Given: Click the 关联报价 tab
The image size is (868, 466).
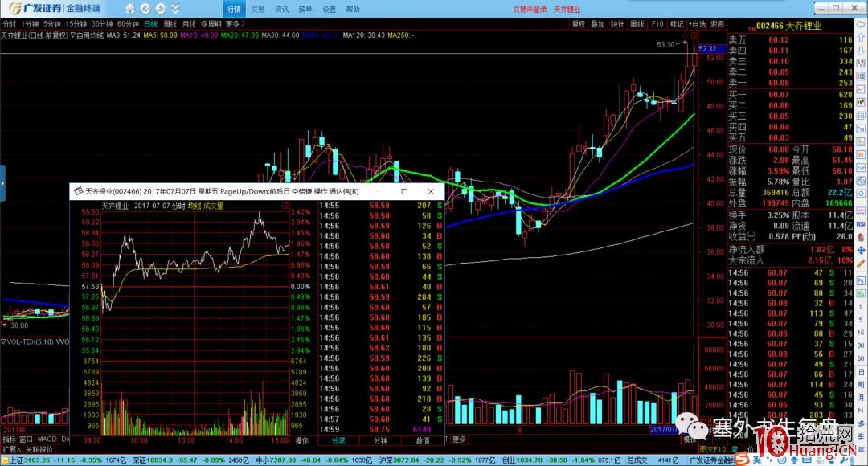Looking at the screenshot, I should click(x=39, y=449).
